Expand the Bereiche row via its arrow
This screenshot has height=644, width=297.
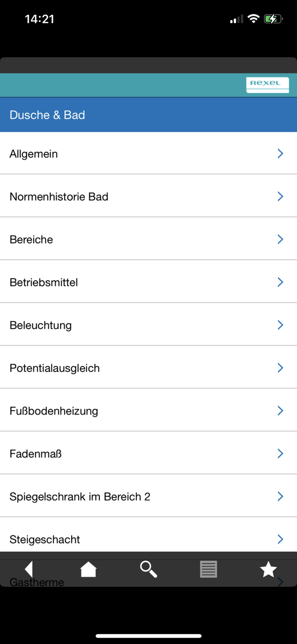280,239
